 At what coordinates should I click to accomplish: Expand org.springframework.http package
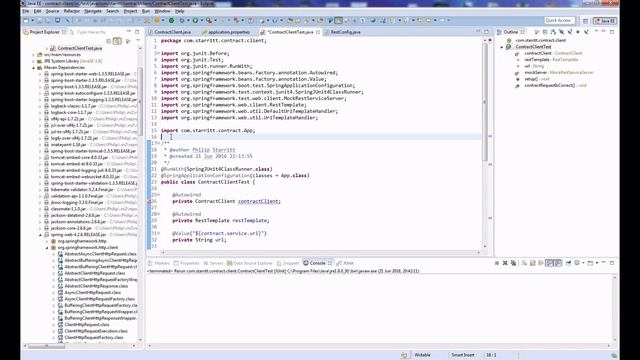click(47, 241)
